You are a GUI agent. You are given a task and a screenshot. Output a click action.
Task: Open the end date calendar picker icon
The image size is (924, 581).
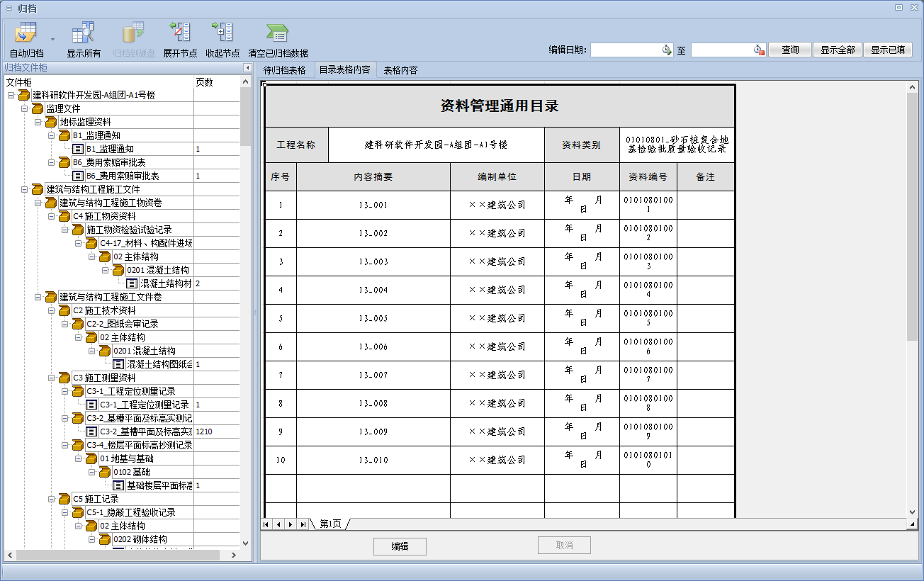click(760, 50)
